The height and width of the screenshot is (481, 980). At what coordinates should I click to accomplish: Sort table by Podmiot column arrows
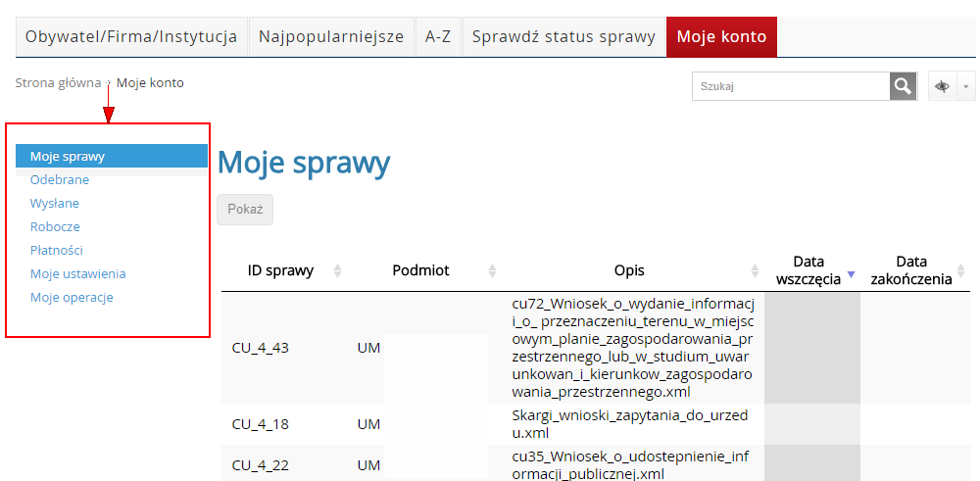492,271
